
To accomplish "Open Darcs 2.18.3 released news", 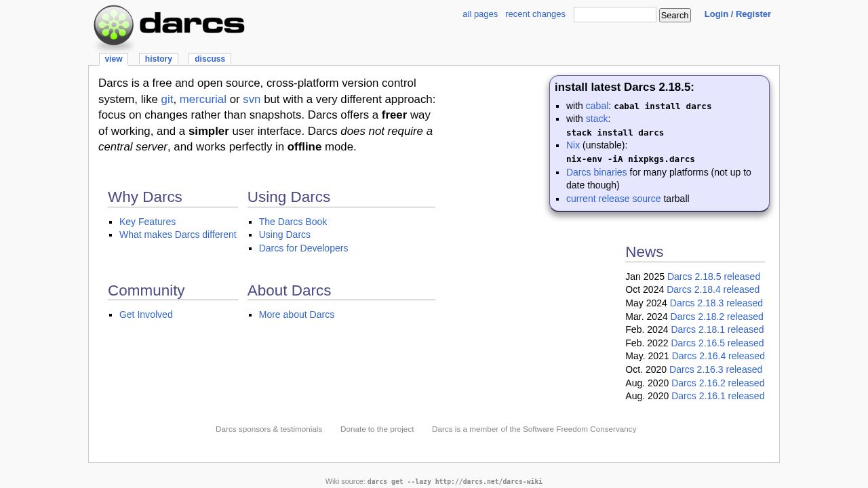I will 716,303.
